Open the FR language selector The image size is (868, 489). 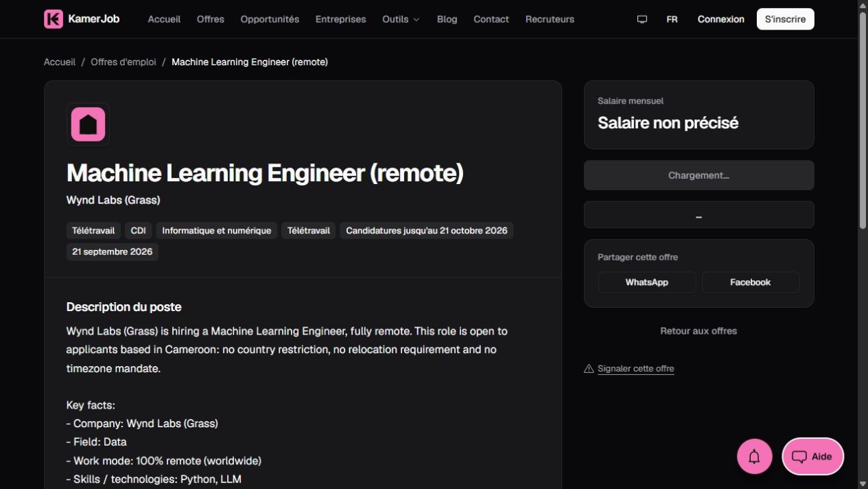[672, 19]
